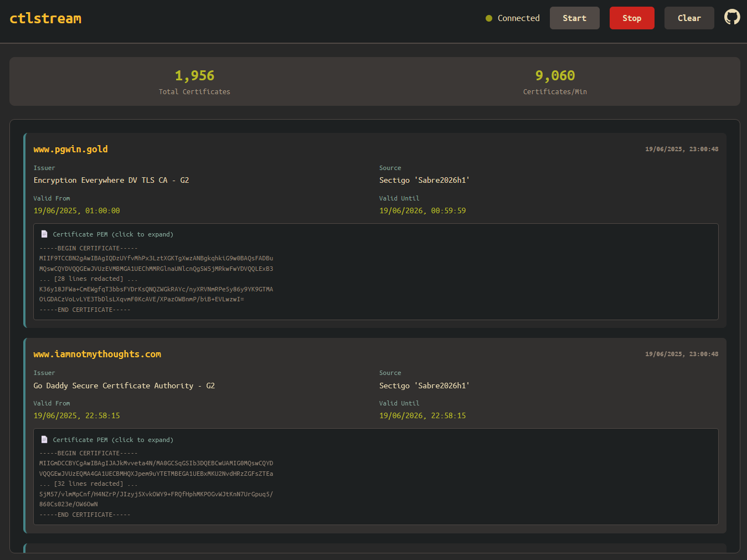Select the www.pgwin.gold domain heading
747x560 pixels.
[x=71, y=149]
